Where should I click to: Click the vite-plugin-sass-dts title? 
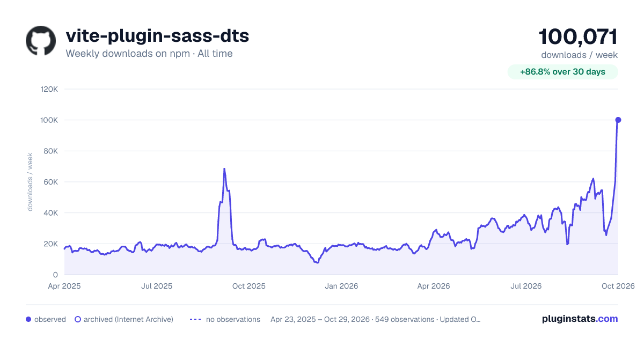point(157,36)
